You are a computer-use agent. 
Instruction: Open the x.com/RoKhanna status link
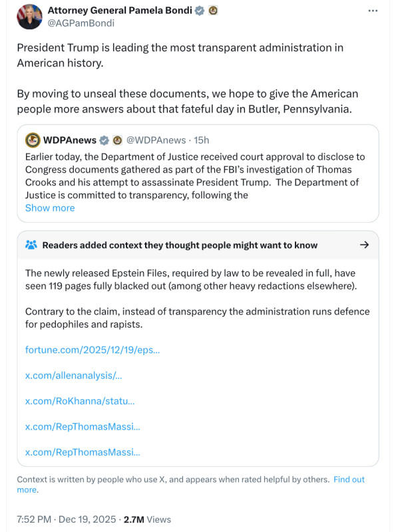(x=81, y=401)
